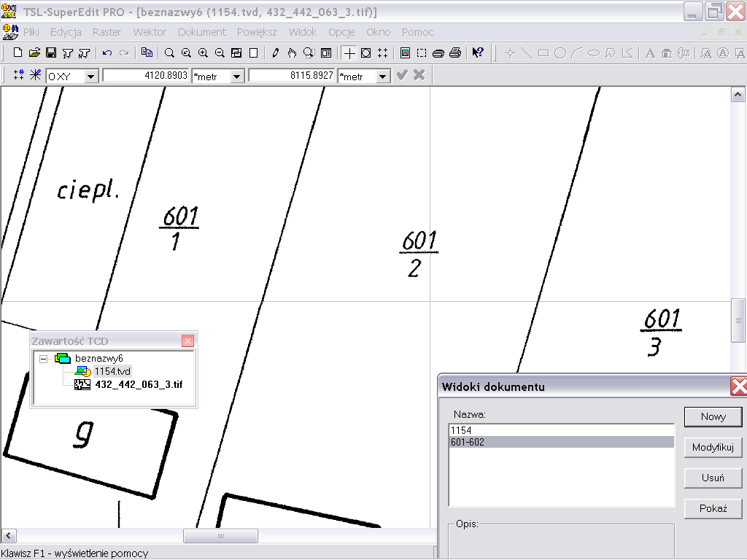Image resolution: width=747 pixels, height=560 pixels.
Task: Open the first *metr unit dropdown
Action: 237,76
